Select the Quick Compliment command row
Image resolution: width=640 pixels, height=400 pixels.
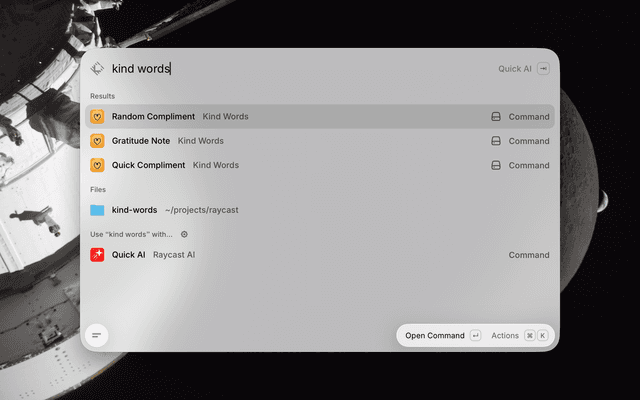[320, 165]
